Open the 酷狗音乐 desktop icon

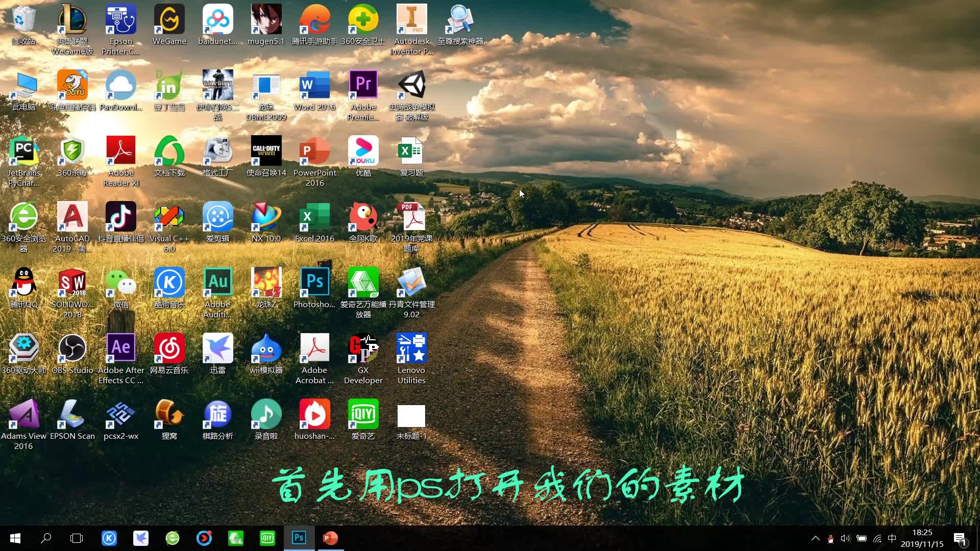[x=169, y=288]
